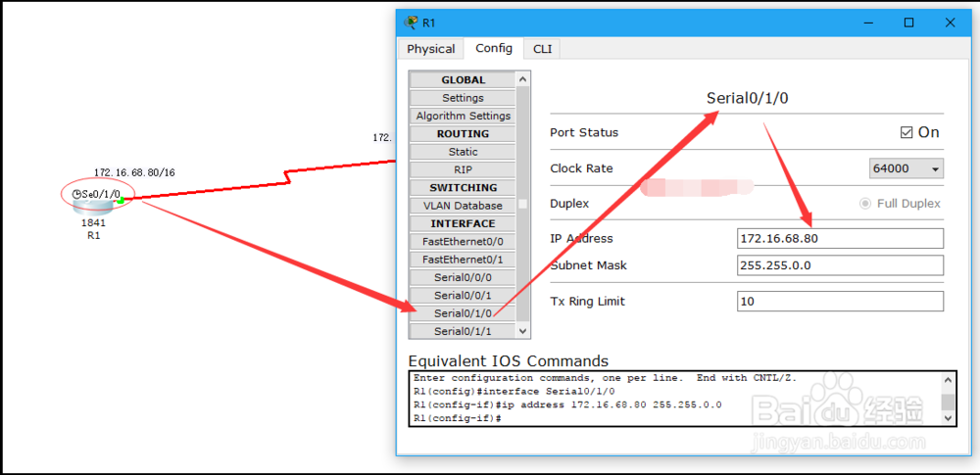
Task: Click the IOS commands scrollbar up arrow
Action: pos(948,379)
